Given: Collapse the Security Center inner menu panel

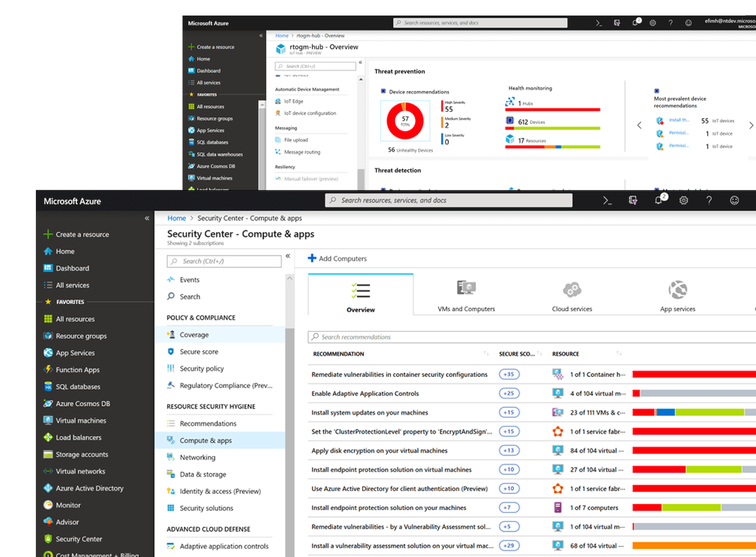Looking at the screenshot, I should coord(288,256).
